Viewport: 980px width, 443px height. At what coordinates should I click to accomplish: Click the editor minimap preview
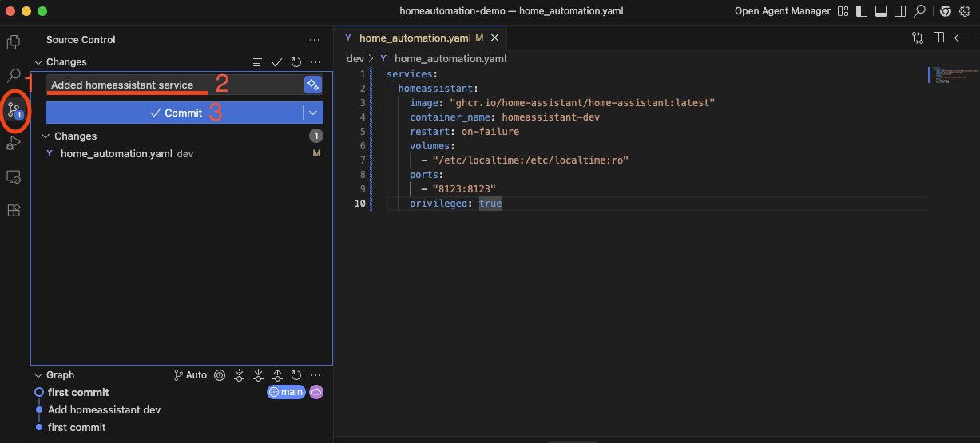click(954, 75)
